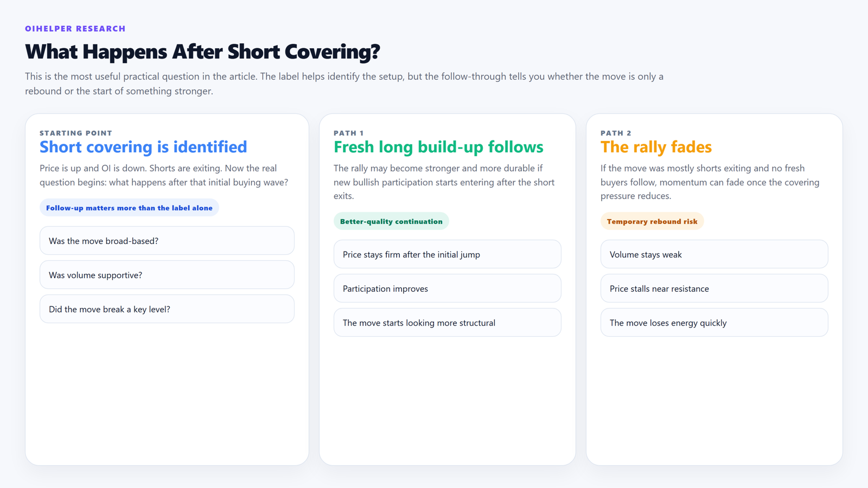Choose 'The move loses energy quickly'

click(x=714, y=323)
